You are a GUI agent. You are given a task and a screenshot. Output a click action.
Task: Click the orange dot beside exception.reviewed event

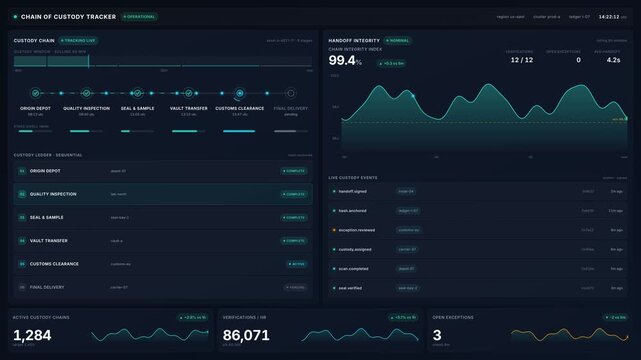pos(334,230)
